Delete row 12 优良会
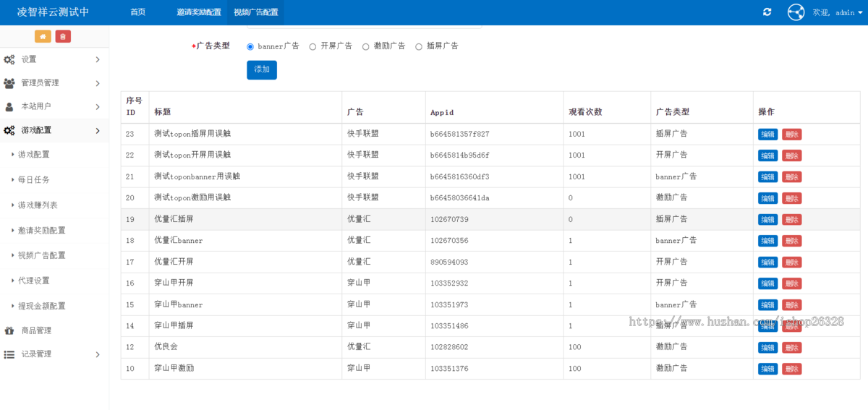 tap(791, 348)
